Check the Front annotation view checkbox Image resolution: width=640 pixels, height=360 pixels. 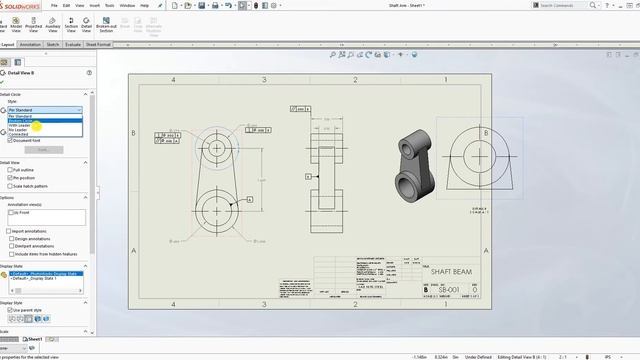11,213
